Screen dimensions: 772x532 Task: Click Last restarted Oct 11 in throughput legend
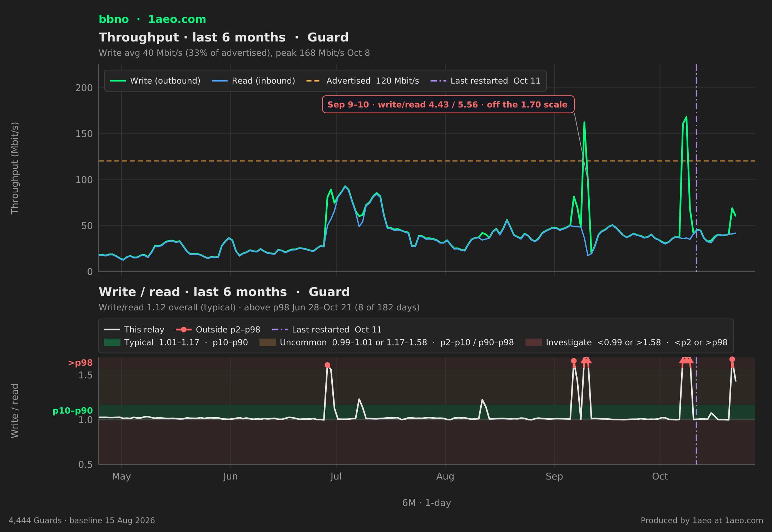click(x=485, y=81)
